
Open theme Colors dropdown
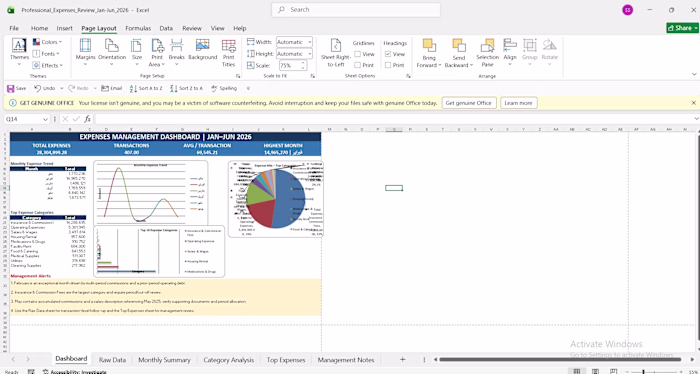click(47, 42)
